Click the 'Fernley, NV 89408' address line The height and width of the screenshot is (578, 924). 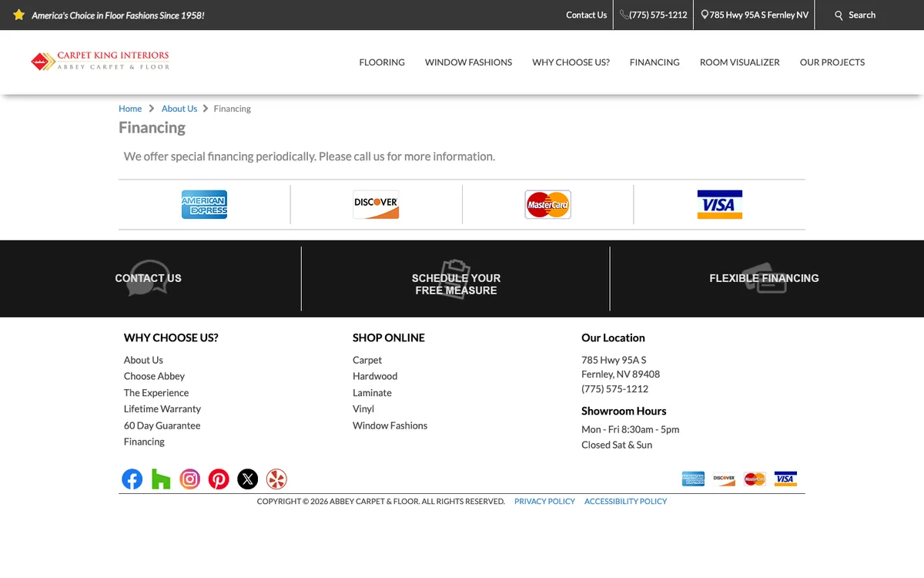pyautogui.click(x=621, y=375)
